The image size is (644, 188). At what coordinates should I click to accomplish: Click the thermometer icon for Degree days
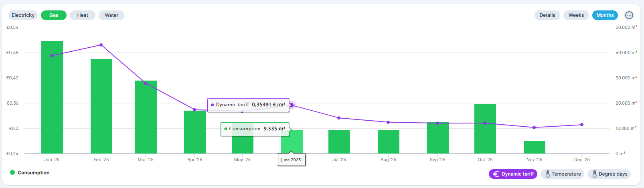click(594, 174)
